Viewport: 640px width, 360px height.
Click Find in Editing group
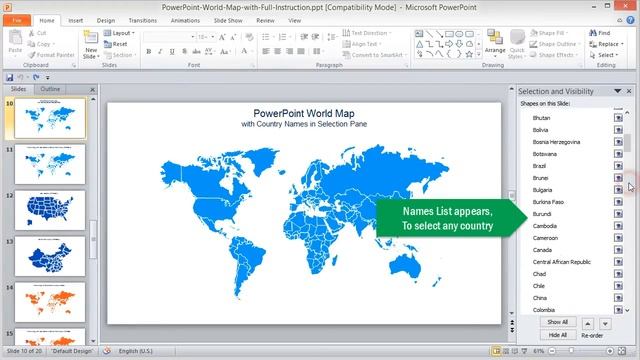600,33
